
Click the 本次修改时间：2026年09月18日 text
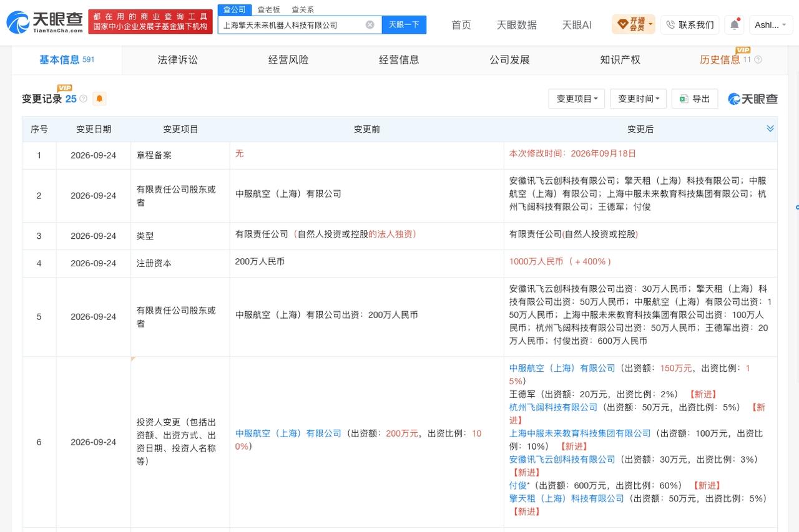572,153
